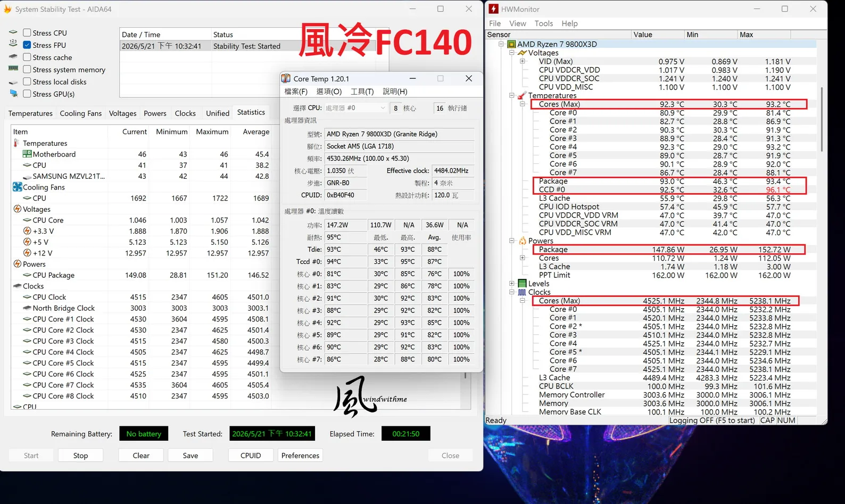The image size is (845, 504).
Task: Click the Clear button
Action: (x=141, y=456)
